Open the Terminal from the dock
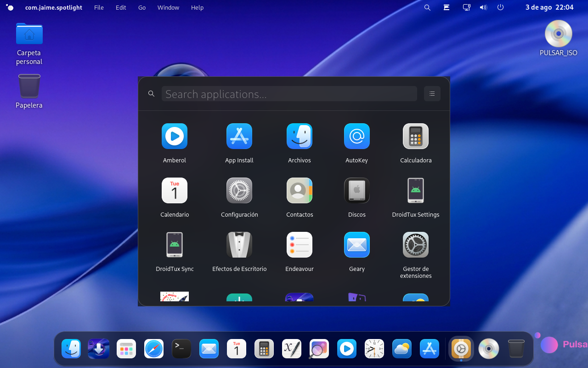This screenshot has width=588, height=368. coord(181,349)
